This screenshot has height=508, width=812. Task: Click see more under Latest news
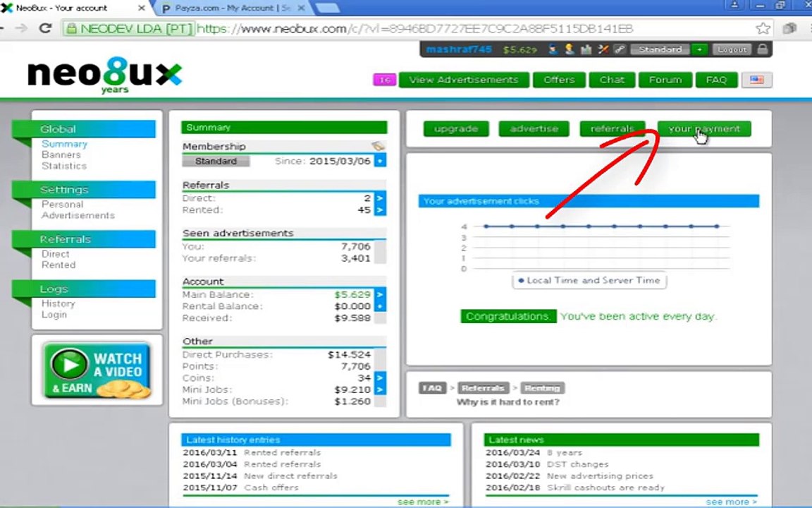731,502
